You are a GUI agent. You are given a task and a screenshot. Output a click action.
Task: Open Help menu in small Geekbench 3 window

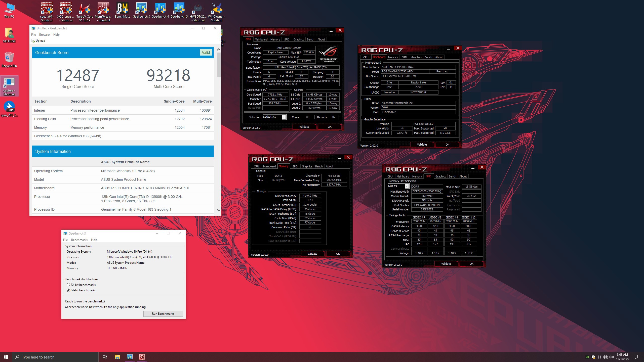click(x=94, y=240)
